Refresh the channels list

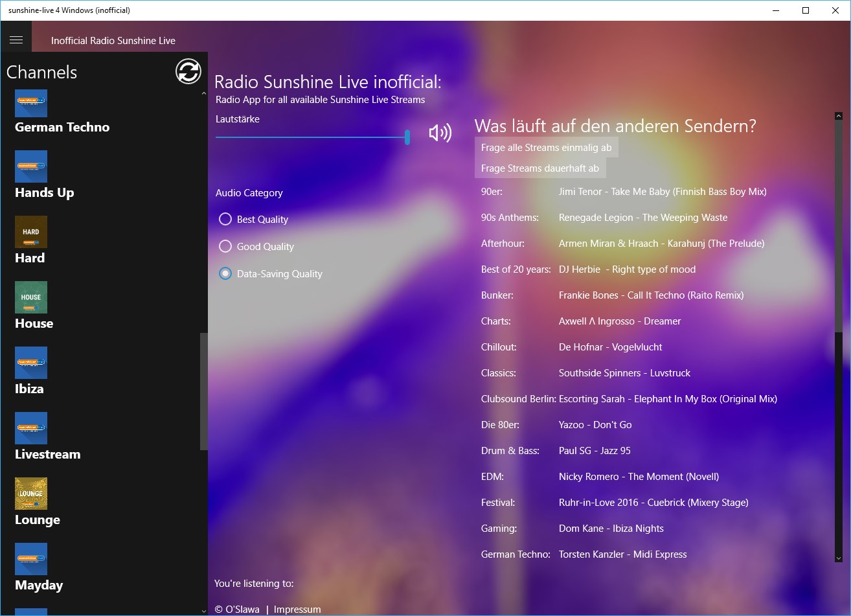tap(188, 71)
